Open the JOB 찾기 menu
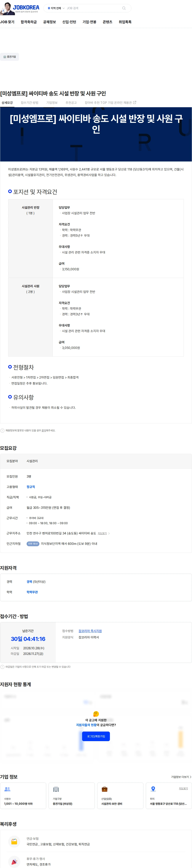The image size is (192, 868). (x=7, y=22)
